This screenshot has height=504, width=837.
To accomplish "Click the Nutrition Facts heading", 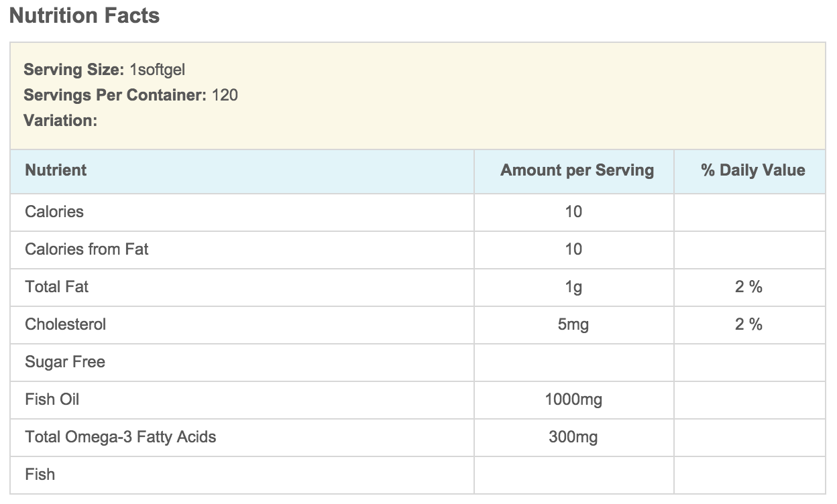I will pyautogui.click(x=85, y=15).
